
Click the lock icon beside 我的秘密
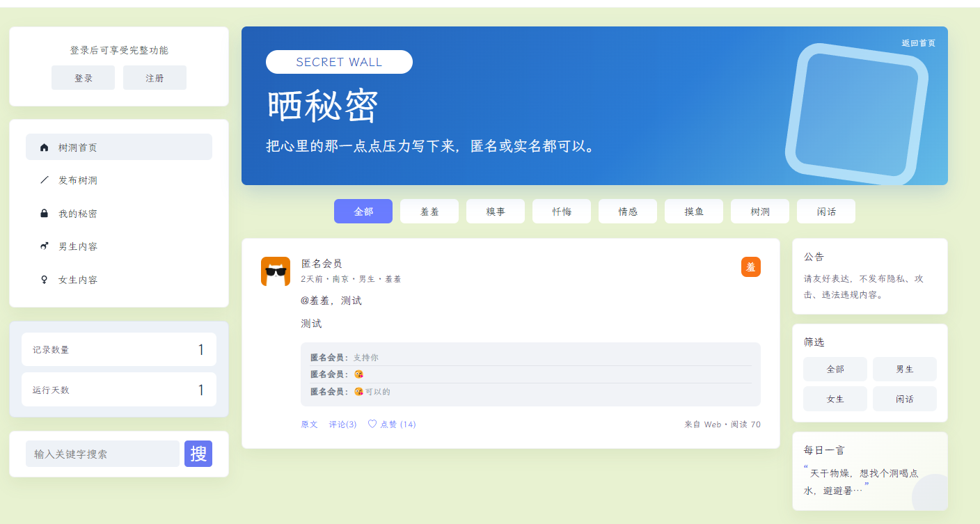(x=45, y=214)
